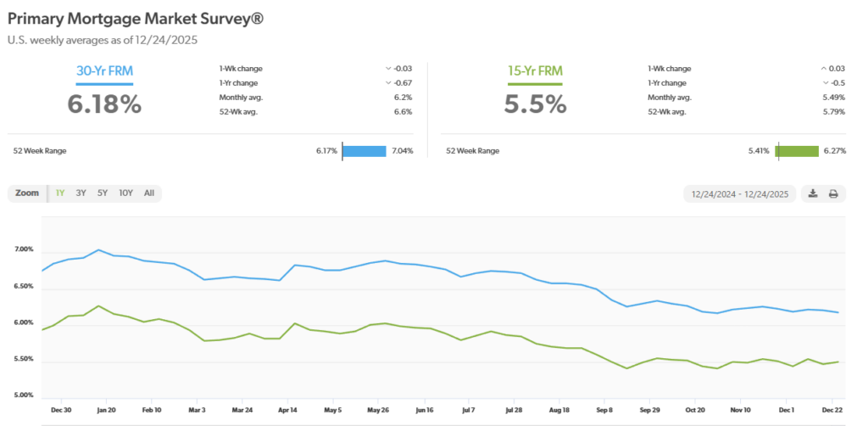The width and height of the screenshot is (868, 426).
Task: Select the 1Y zoom range
Action: [60, 193]
